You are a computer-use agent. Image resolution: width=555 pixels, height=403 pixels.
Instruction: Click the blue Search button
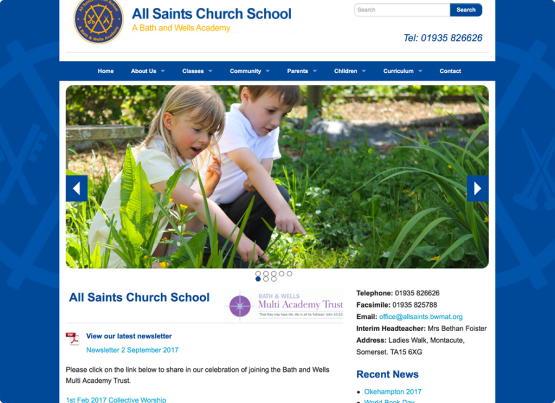[x=466, y=10]
